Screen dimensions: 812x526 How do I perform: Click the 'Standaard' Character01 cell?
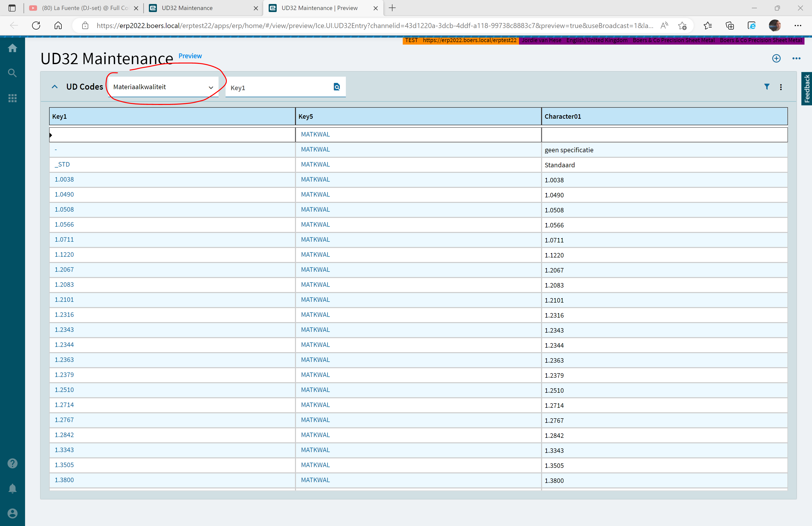coord(664,165)
